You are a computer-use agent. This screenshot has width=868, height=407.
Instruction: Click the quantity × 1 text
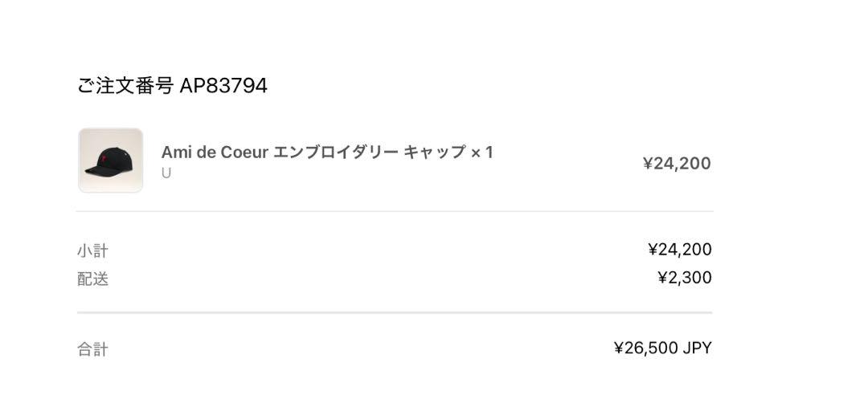pos(481,152)
